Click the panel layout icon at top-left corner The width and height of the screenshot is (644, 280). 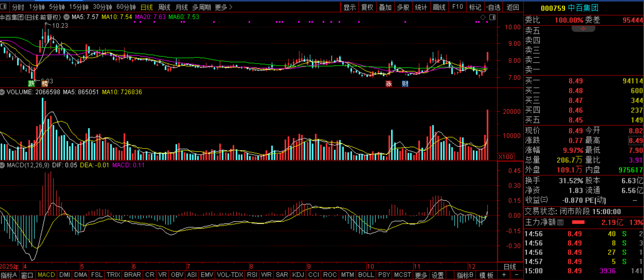tap(3, 7)
